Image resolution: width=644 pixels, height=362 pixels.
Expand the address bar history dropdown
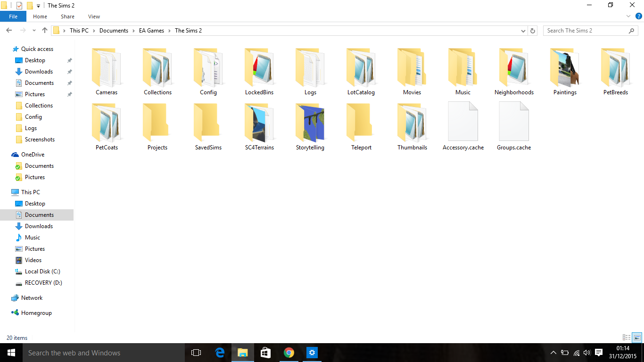[523, 31]
